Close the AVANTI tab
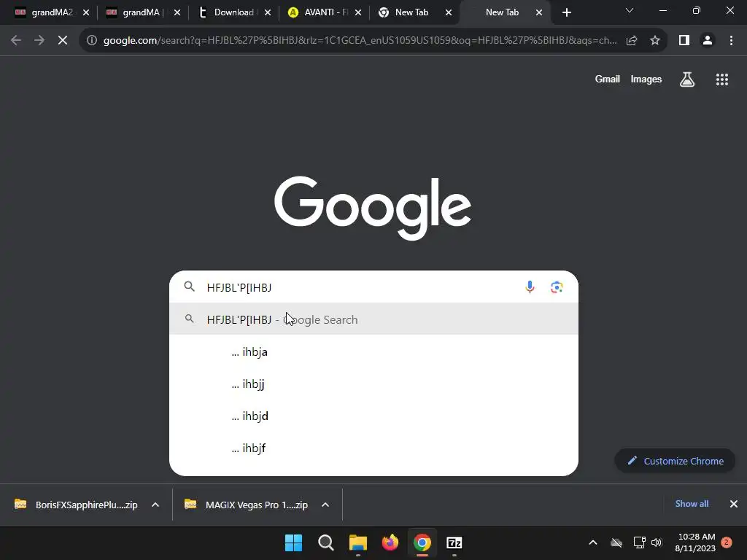 point(358,12)
